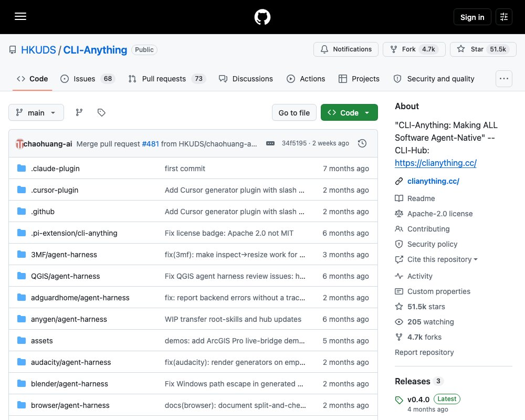The width and height of the screenshot is (525, 420).
Task: Open the 'first commit' commit message
Action: point(185,169)
